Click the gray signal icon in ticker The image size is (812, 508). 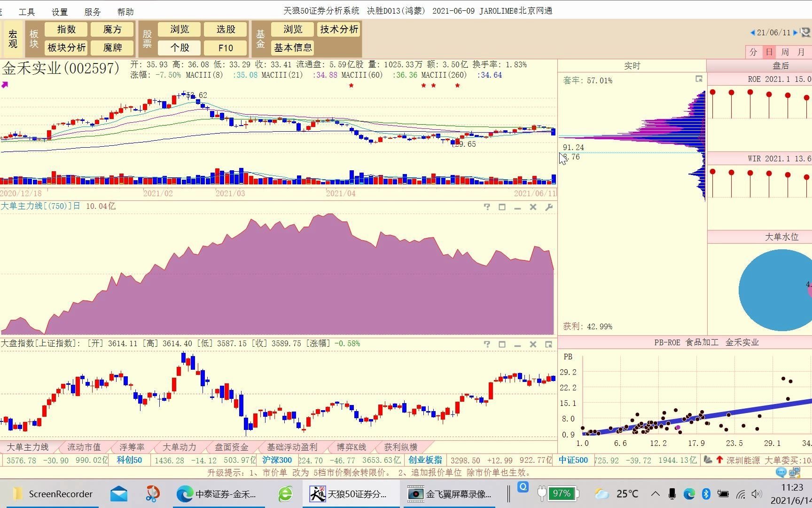(x=708, y=460)
